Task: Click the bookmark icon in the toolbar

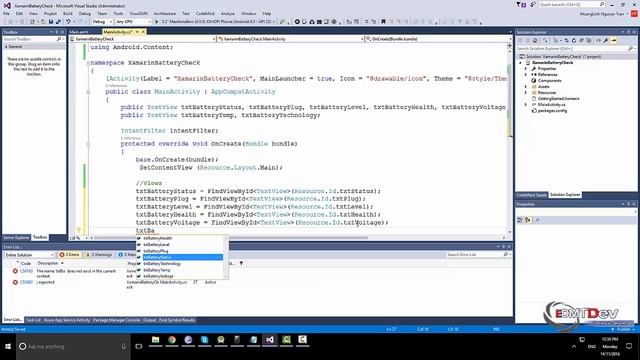Action: point(383,22)
